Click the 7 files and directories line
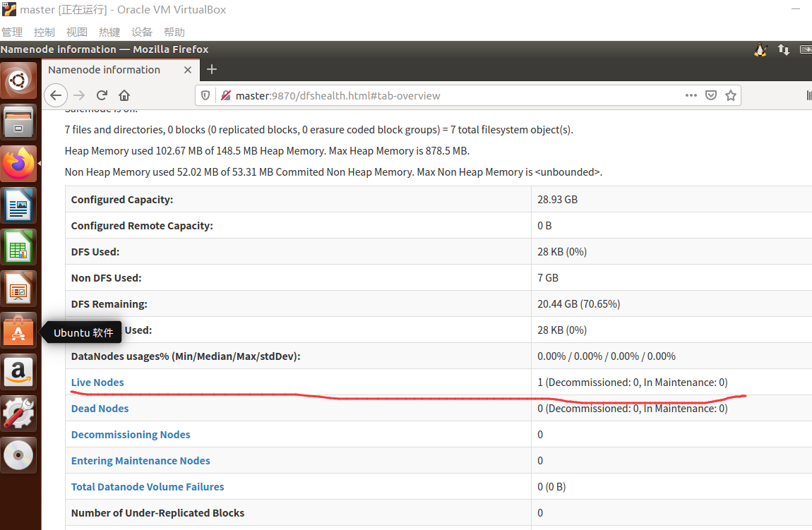 [319, 130]
